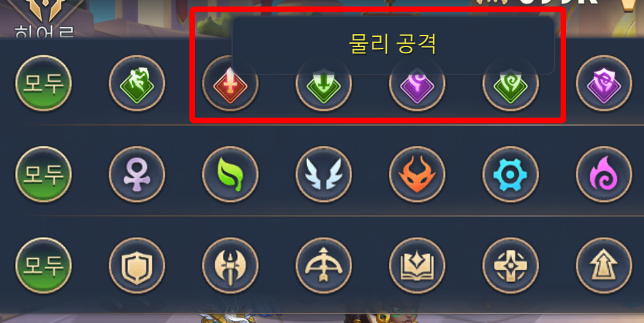Filter by green leaf nature faction

pos(230,174)
